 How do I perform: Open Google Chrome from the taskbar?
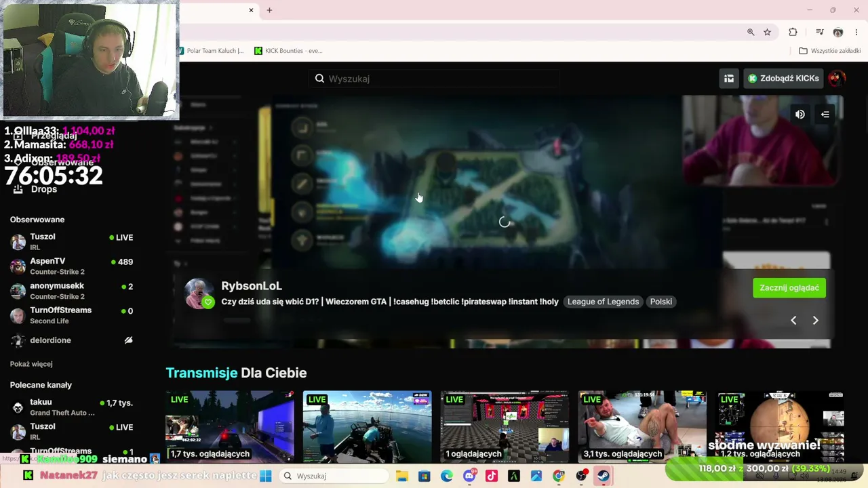[x=559, y=476]
